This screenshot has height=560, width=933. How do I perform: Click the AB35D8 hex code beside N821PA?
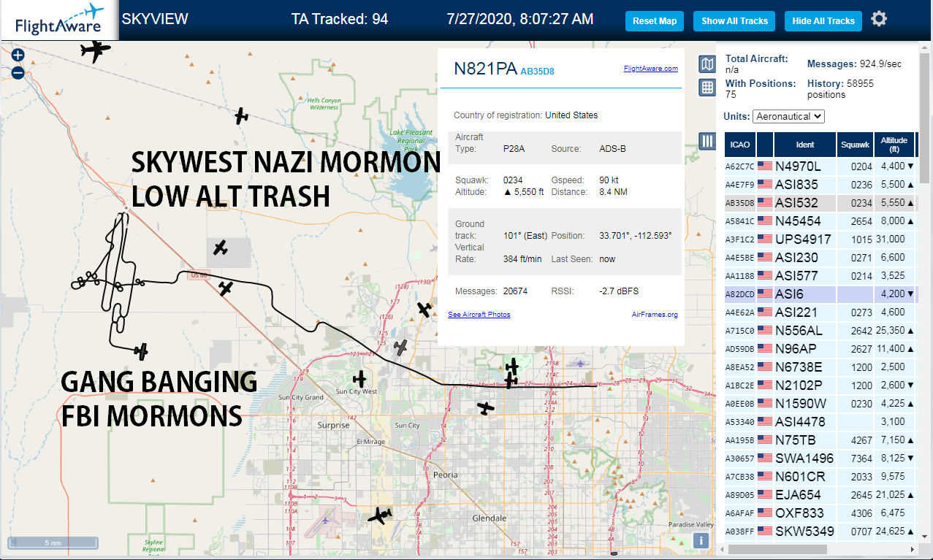pos(537,71)
